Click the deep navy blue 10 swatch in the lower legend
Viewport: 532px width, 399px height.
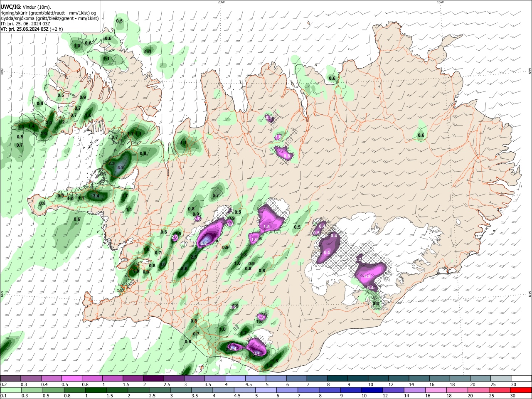tap(371, 390)
